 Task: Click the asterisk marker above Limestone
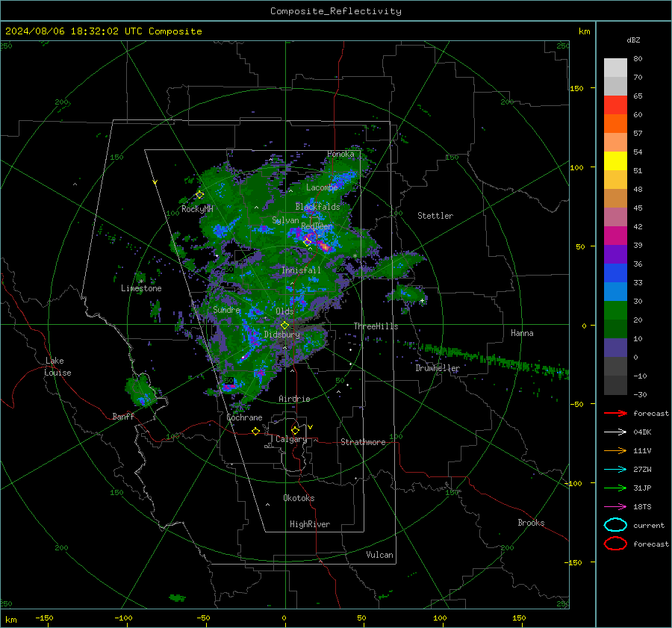141,282
